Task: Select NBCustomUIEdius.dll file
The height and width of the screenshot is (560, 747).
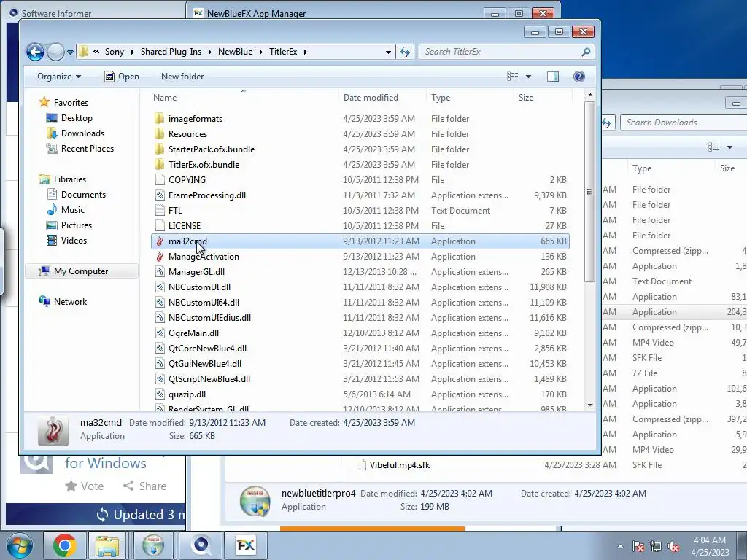Action: (209, 317)
